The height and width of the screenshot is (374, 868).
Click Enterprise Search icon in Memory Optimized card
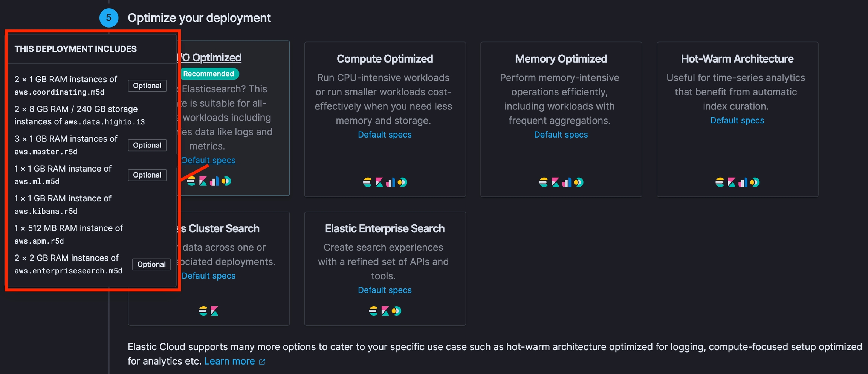click(579, 182)
